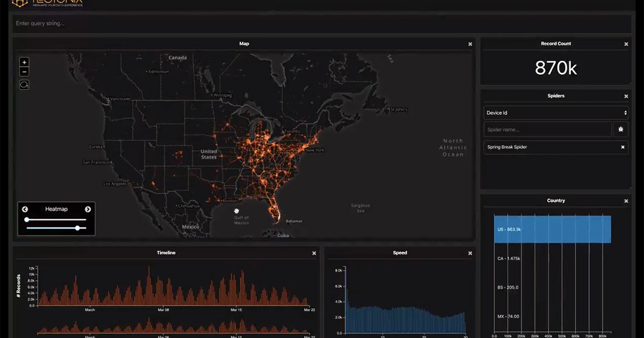Image resolution: width=644 pixels, height=338 pixels.
Task: Close the Country panel
Action: point(626,201)
